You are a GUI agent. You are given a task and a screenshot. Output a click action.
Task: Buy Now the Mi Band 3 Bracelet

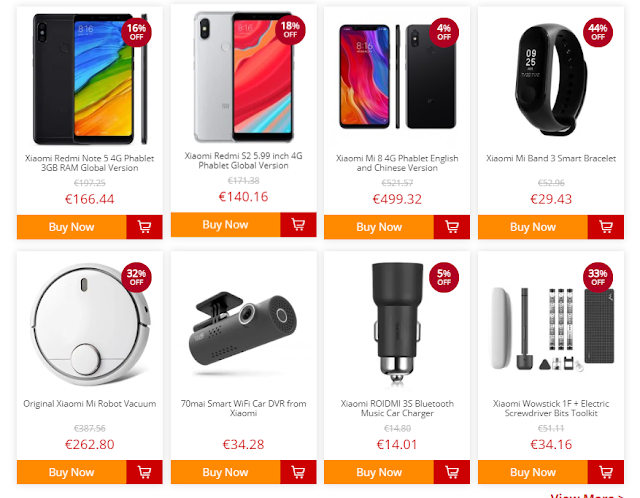pos(533,227)
